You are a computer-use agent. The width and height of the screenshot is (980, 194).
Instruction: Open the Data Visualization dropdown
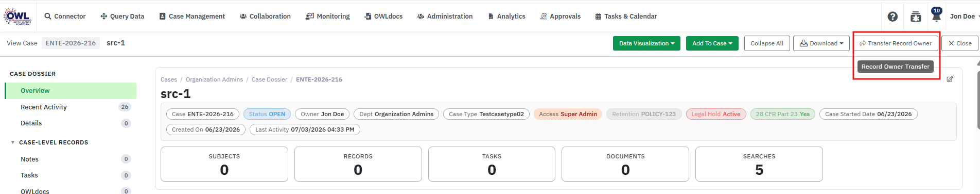pyautogui.click(x=646, y=43)
